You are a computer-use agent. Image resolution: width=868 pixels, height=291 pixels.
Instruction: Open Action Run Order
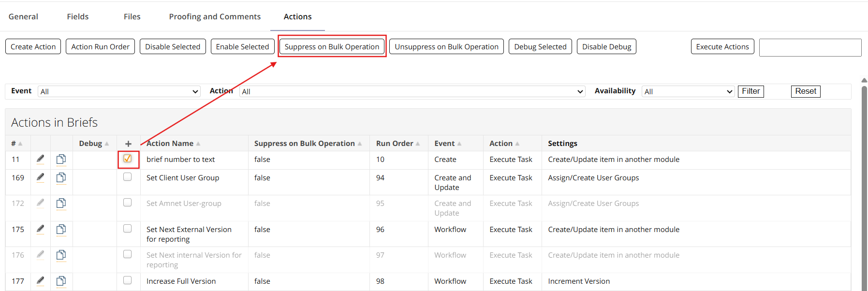click(x=100, y=46)
